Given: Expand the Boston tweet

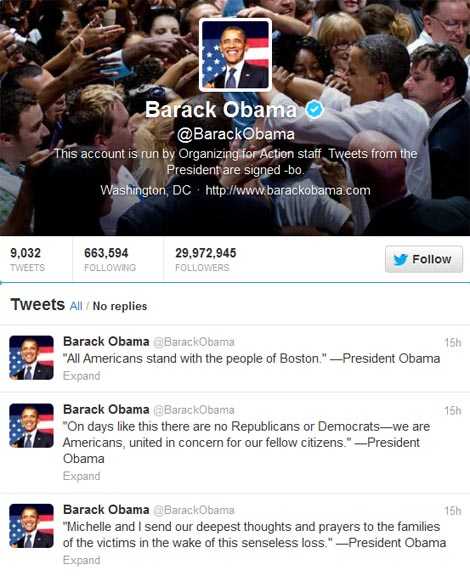Looking at the screenshot, I should tap(82, 376).
